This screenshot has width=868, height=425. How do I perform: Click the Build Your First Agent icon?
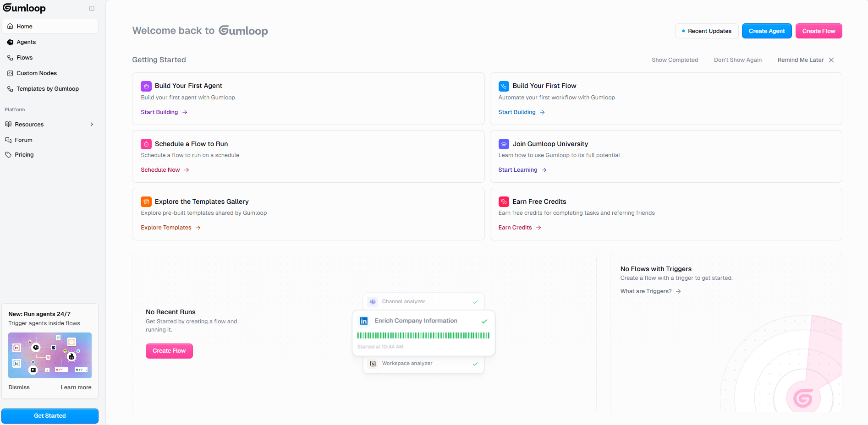coord(146,86)
